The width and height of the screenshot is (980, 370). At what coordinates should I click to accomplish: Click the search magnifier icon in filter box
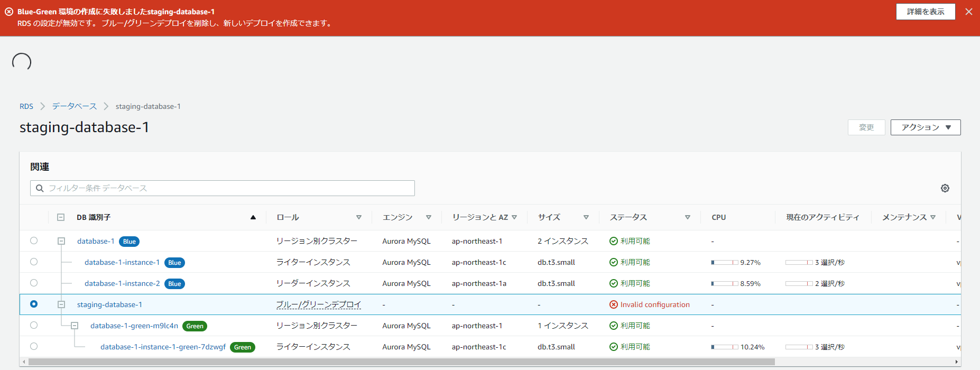click(x=40, y=188)
